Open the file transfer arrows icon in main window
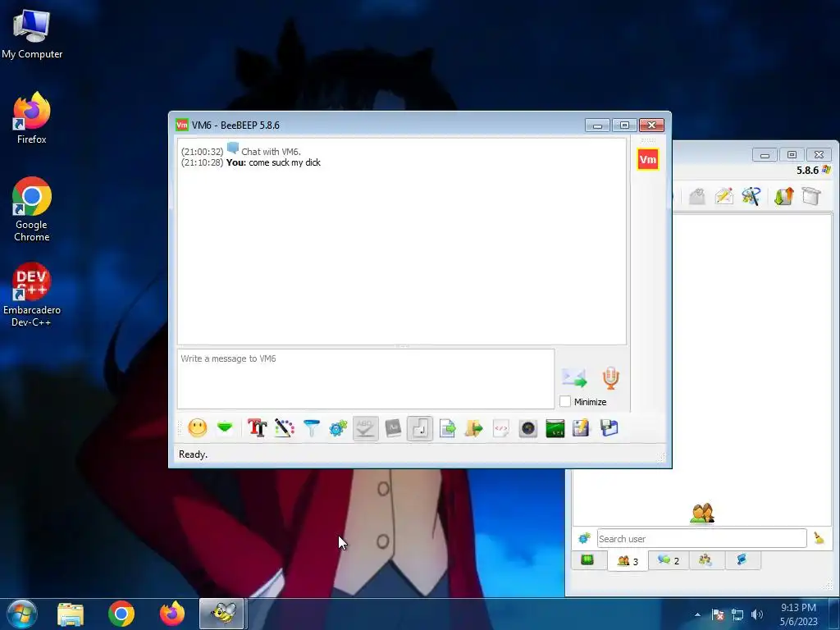 (x=783, y=196)
